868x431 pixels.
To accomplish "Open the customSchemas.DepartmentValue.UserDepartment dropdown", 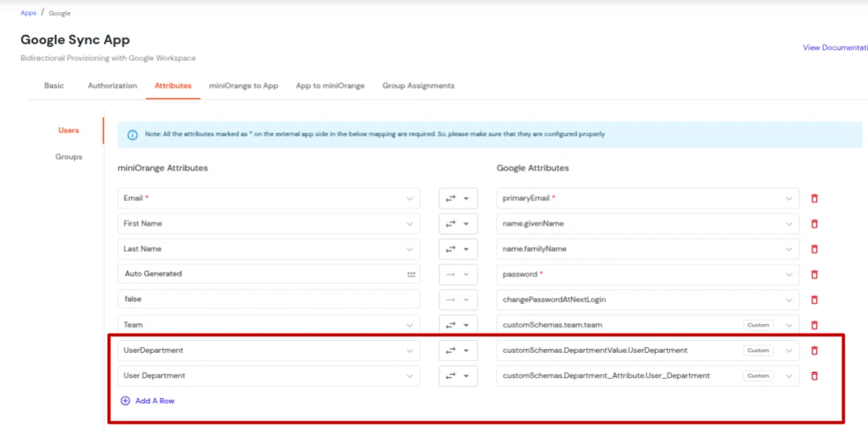I will pyautogui.click(x=648, y=351).
